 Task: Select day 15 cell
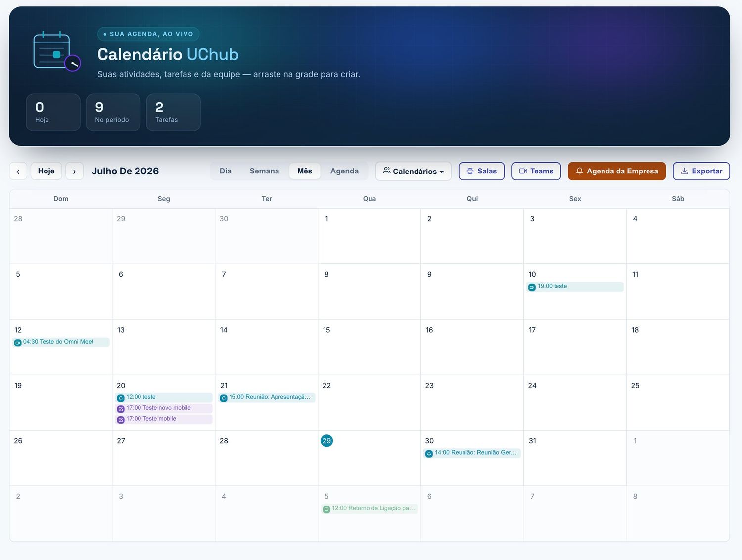pyautogui.click(x=370, y=347)
